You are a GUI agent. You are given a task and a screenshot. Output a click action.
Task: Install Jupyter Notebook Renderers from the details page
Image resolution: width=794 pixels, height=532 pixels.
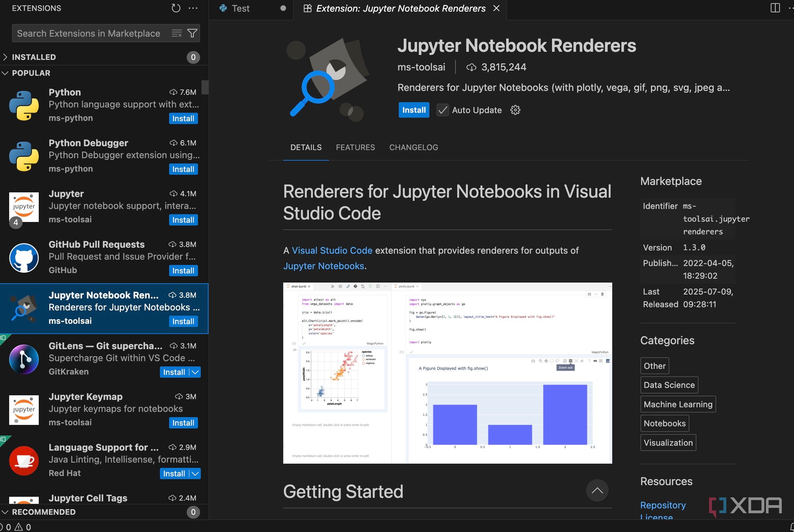pyautogui.click(x=414, y=110)
